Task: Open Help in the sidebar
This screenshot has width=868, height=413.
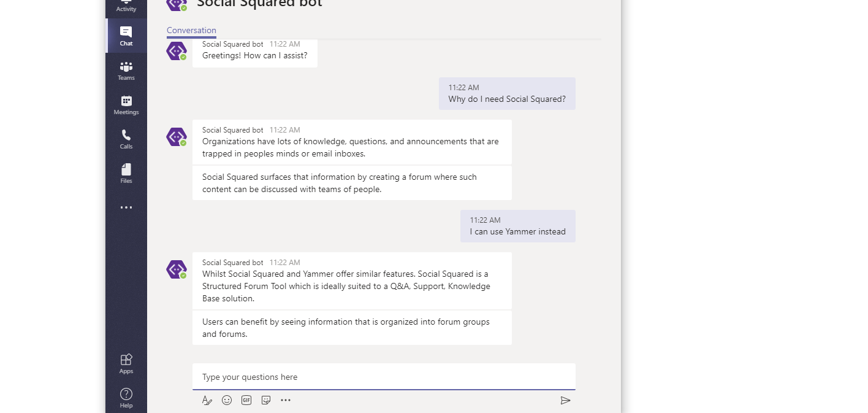Action: 126,398
